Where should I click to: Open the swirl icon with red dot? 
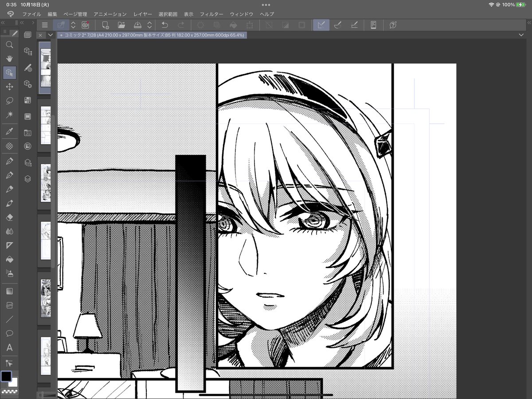85,25
